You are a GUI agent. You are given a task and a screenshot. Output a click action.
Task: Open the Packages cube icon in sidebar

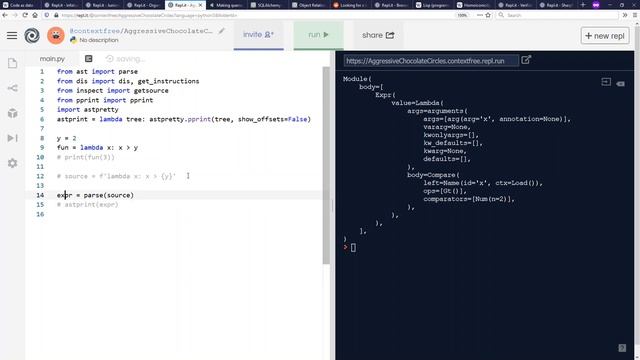(13, 113)
